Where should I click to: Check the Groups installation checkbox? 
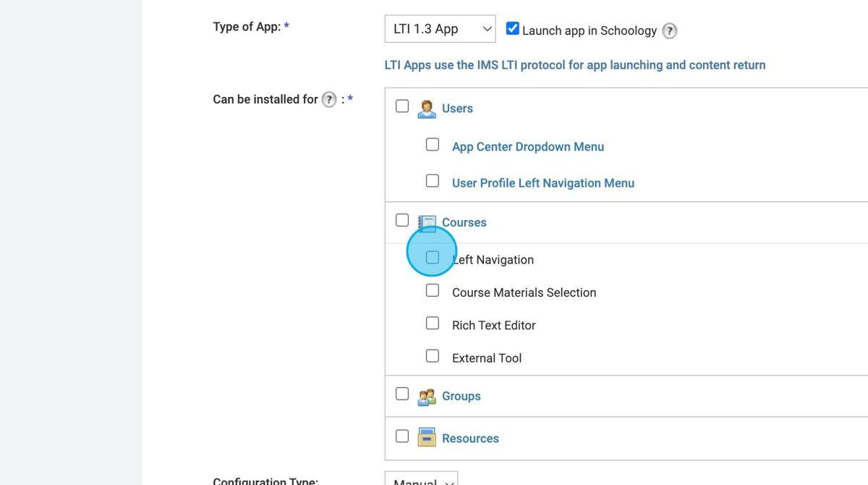402,393
